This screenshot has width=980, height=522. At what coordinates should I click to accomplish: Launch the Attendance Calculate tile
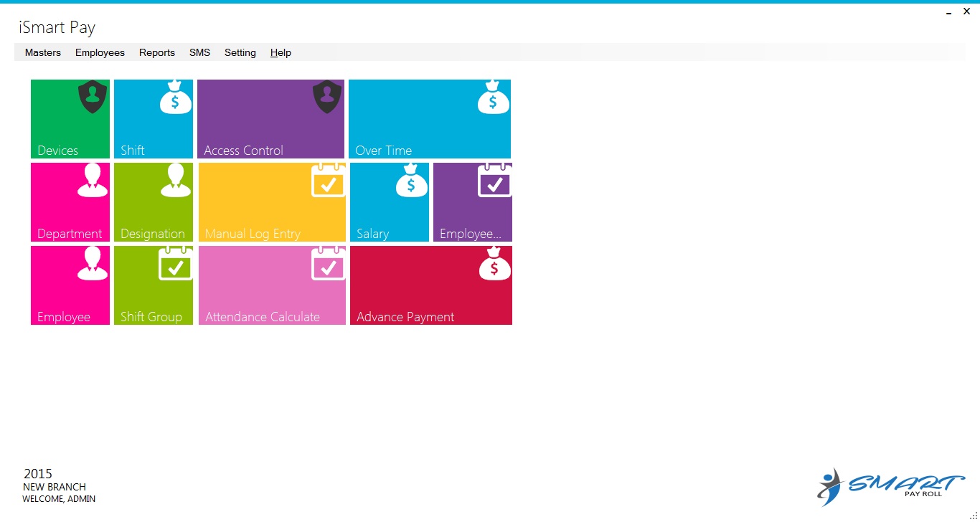tap(272, 285)
